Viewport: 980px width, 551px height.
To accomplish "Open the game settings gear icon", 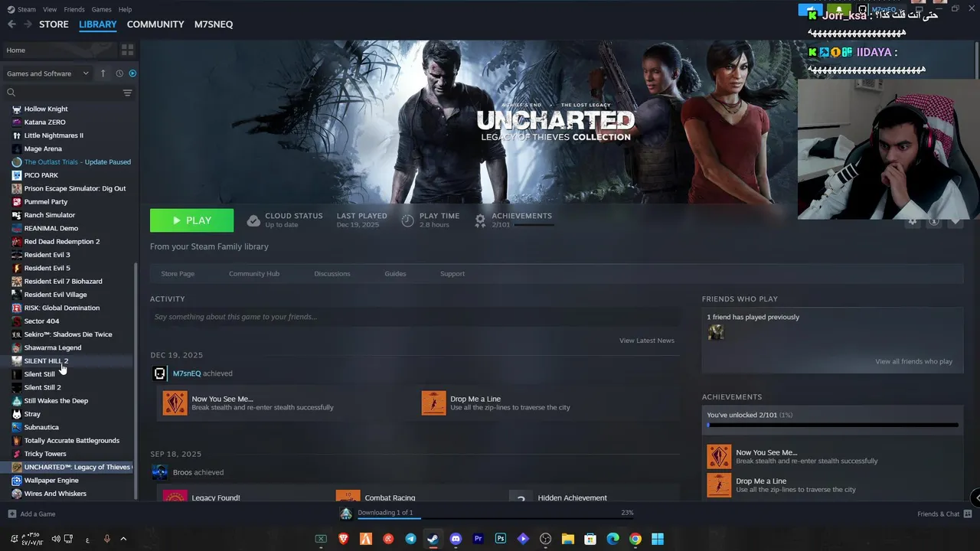I will pyautogui.click(x=912, y=221).
